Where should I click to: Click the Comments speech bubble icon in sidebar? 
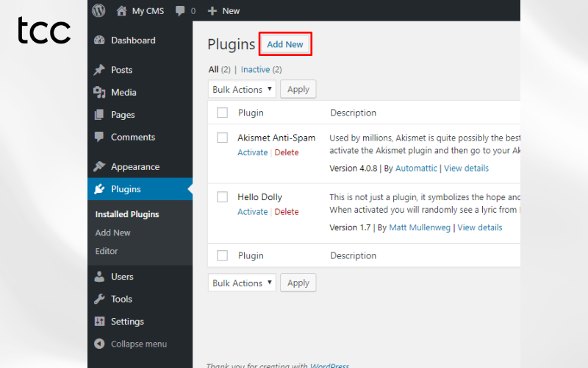[x=99, y=137]
